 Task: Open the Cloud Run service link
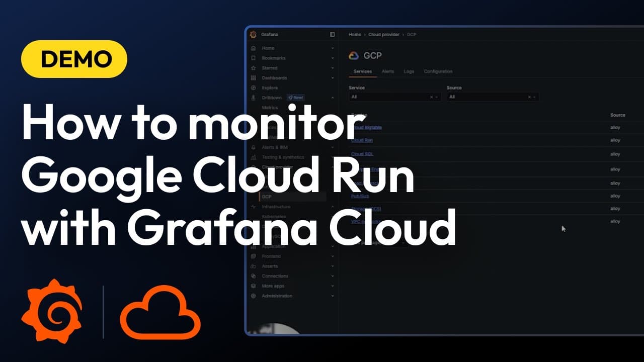(362, 140)
